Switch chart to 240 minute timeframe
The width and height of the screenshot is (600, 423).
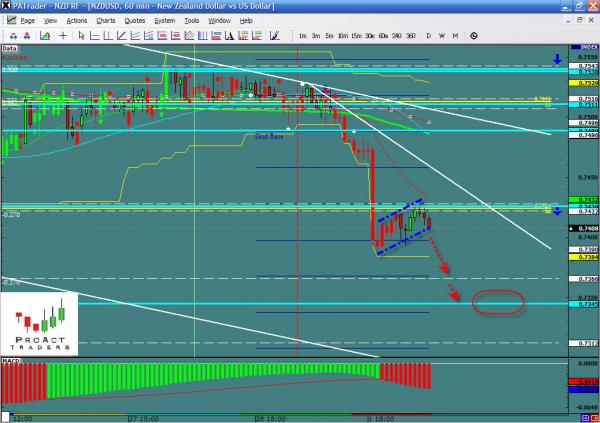point(397,35)
